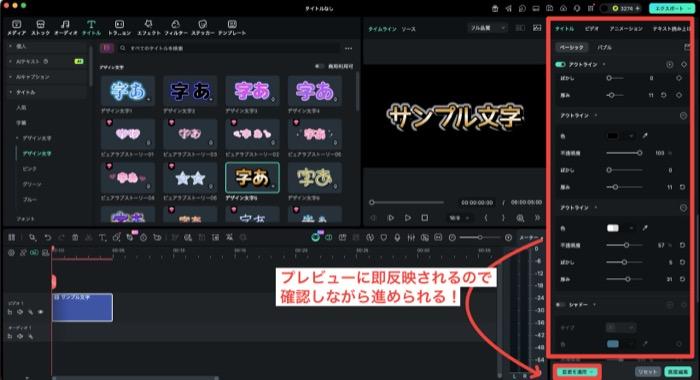This screenshot has height=380, width=700.
Task: Select the バブル sub-tab
Action: (604, 47)
